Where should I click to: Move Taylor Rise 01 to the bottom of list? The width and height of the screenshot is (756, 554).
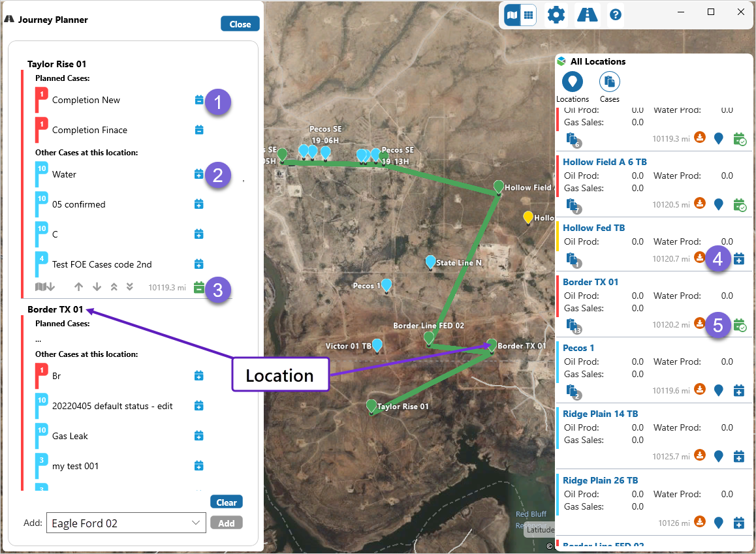click(129, 286)
